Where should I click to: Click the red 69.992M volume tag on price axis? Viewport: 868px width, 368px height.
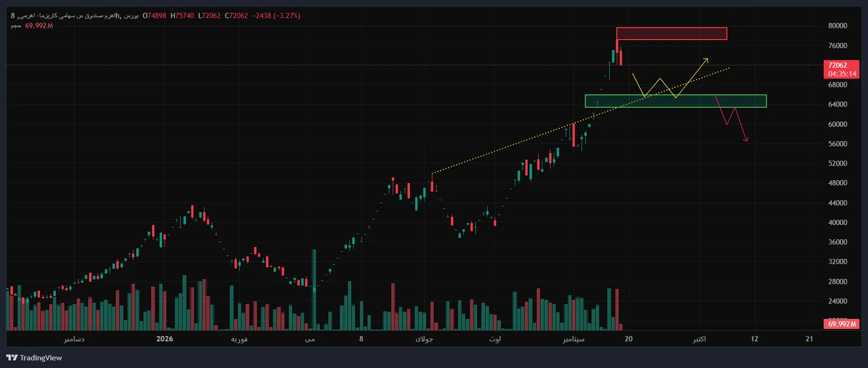pos(841,324)
